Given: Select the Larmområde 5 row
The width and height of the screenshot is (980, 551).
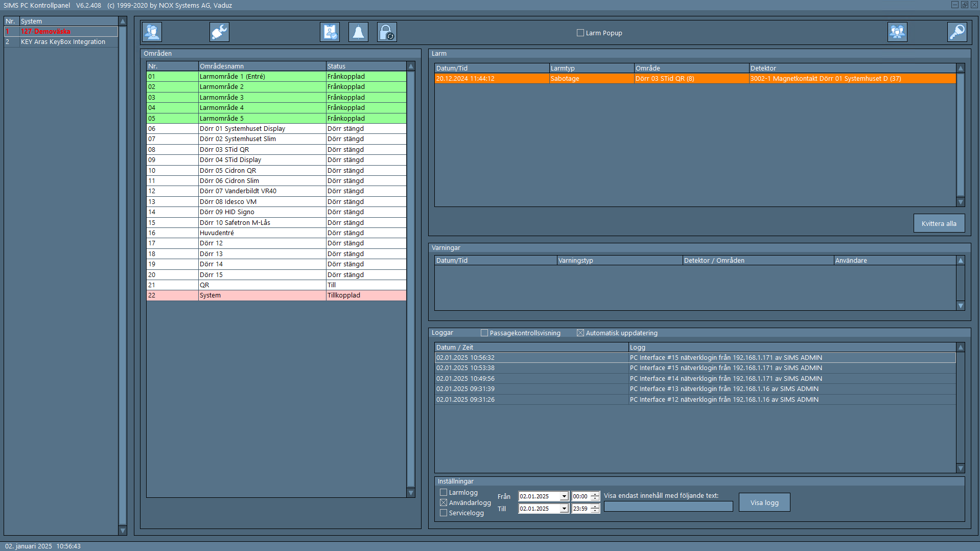Looking at the screenshot, I should 276,119.
